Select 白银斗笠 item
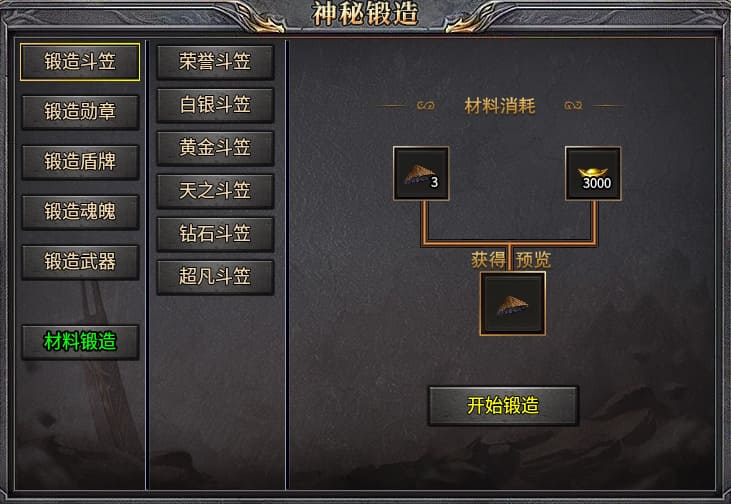 pos(215,105)
